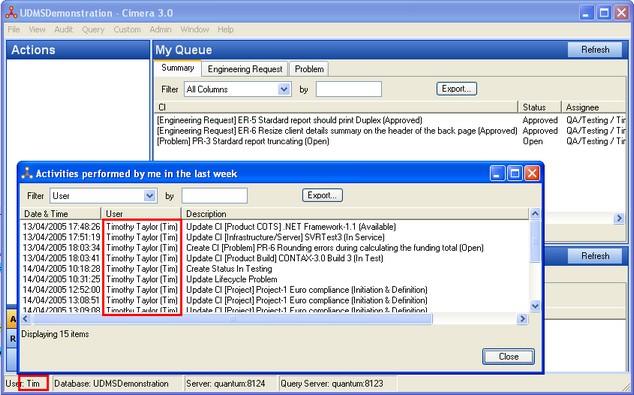Screen dimensions: 634x395
Task: Switch to the Summary tab
Action: tap(178, 68)
